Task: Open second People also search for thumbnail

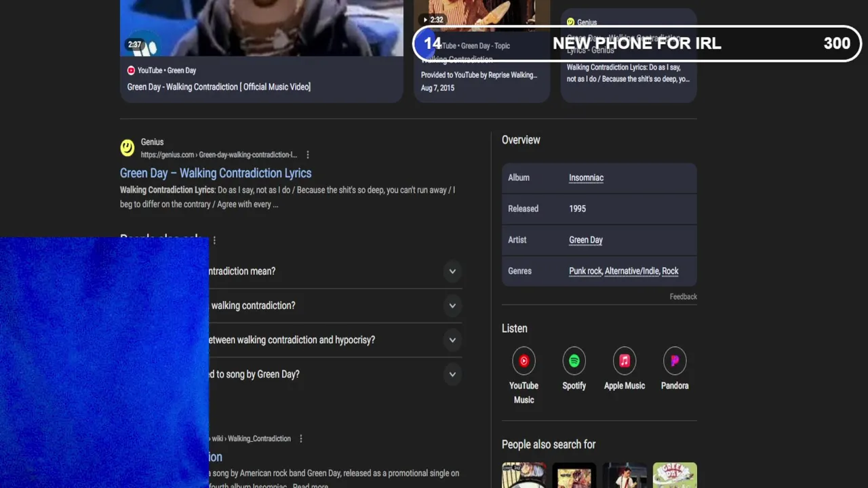Action: click(574, 475)
